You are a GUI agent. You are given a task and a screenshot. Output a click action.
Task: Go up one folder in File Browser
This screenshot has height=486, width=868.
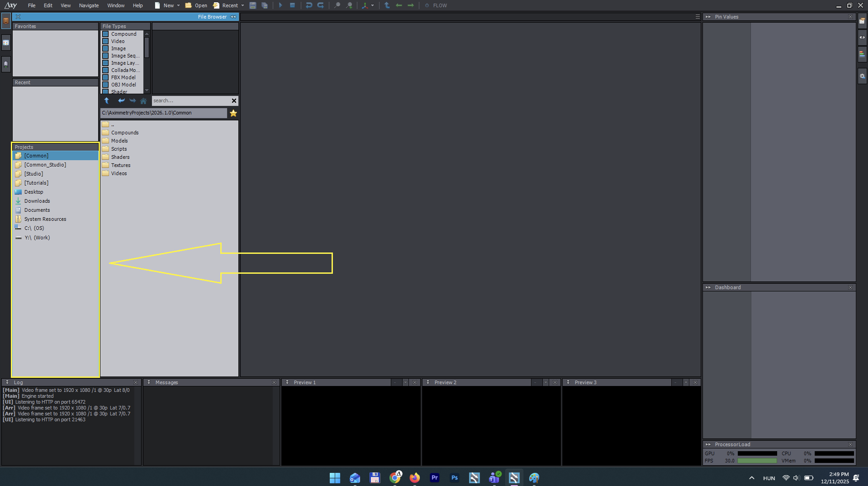[x=107, y=100]
